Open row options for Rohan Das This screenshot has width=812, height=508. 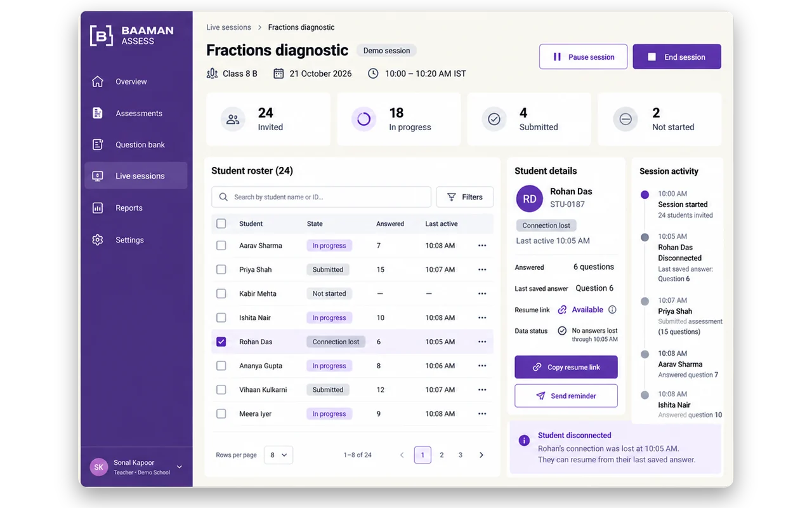[x=482, y=342]
